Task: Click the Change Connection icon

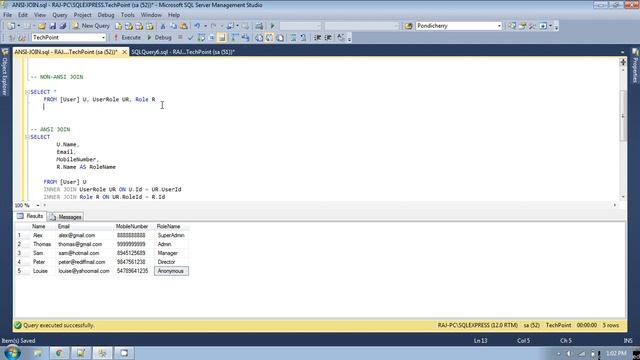Action: tap(22, 38)
